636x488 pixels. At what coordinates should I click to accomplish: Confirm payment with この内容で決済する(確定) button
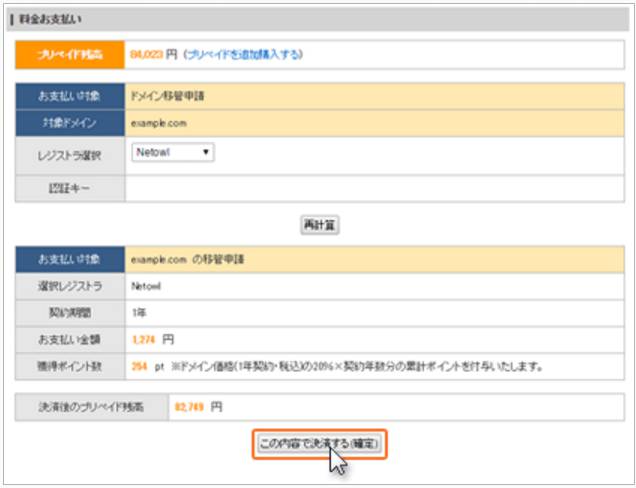[320, 444]
